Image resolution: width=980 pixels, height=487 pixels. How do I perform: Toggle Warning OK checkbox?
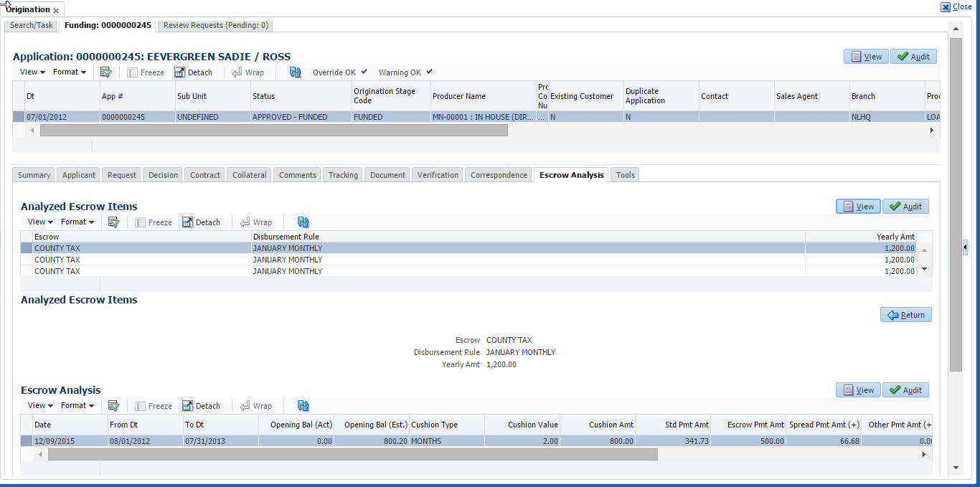point(429,72)
